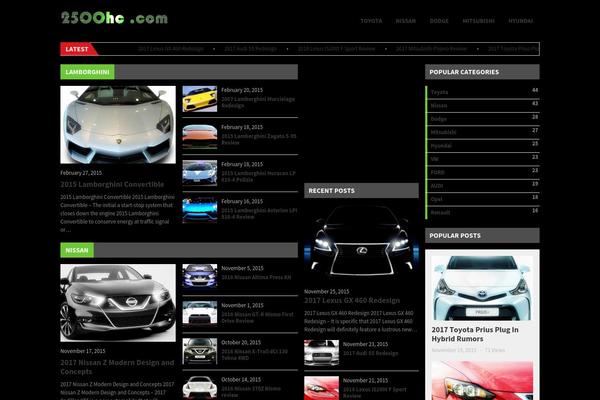Image resolution: width=600 pixels, height=400 pixels.
Task: Open the green Nissan section heading
Action: (77, 250)
